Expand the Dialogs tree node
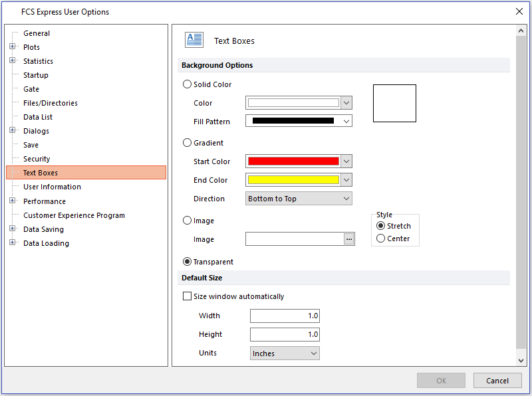 click(12, 130)
